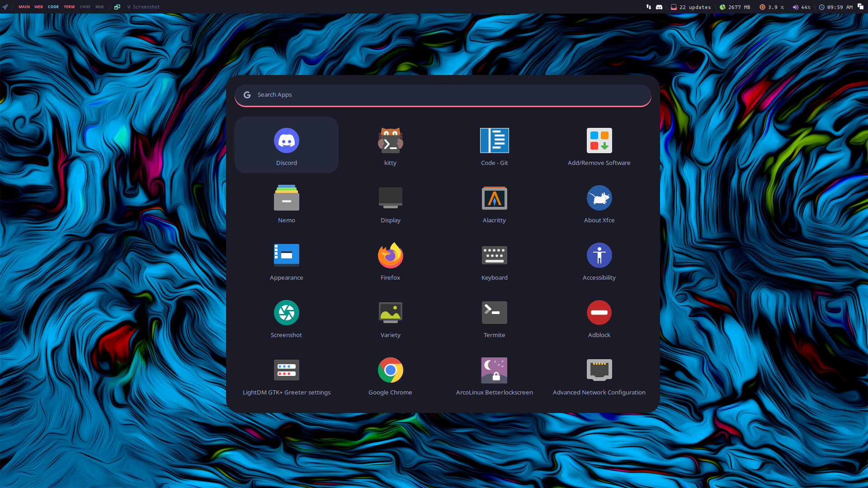Switch to the WEB workspace
This screenshot has width=868, height=488.
point(38,7)
